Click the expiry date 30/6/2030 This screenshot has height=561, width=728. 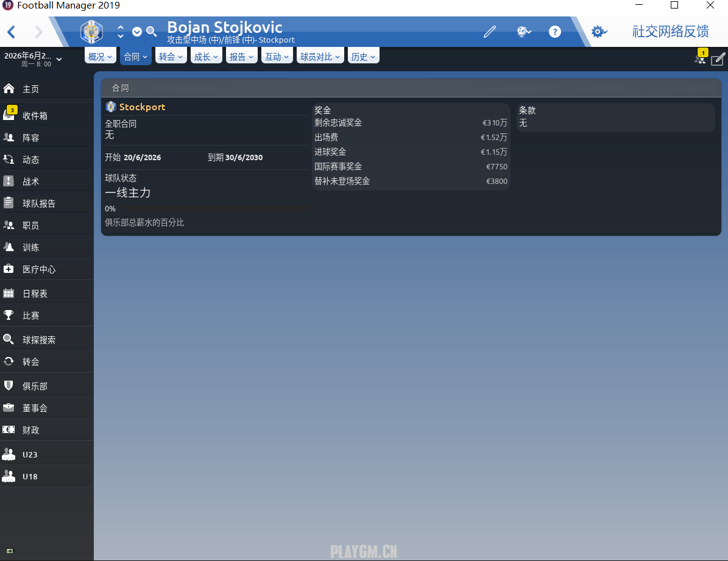(244, 157)
